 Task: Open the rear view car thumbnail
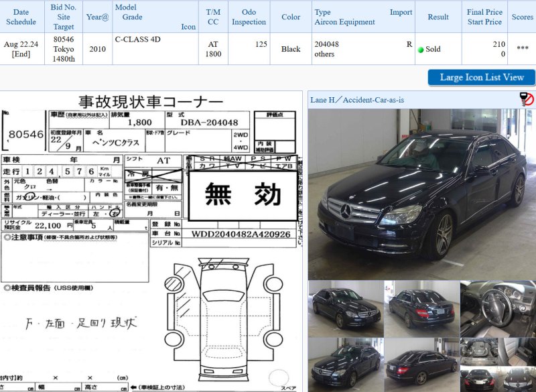tap(421, 307)
